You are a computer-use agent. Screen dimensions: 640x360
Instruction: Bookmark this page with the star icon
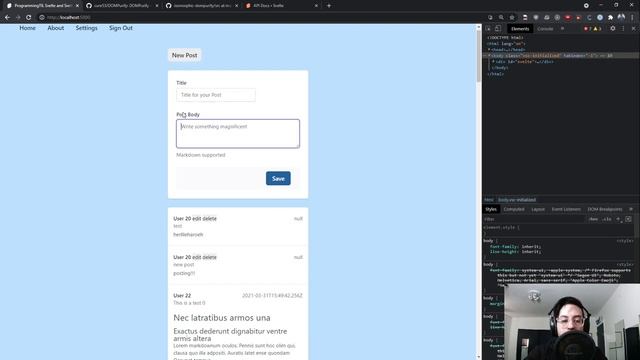pyautogui.click(x=512, y=18)
